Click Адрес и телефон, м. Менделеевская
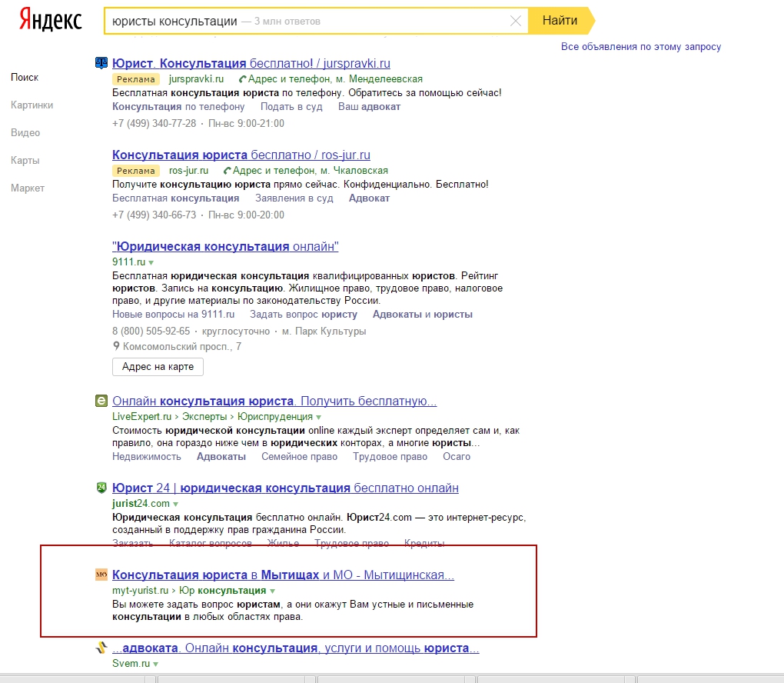 coord(335,79)
